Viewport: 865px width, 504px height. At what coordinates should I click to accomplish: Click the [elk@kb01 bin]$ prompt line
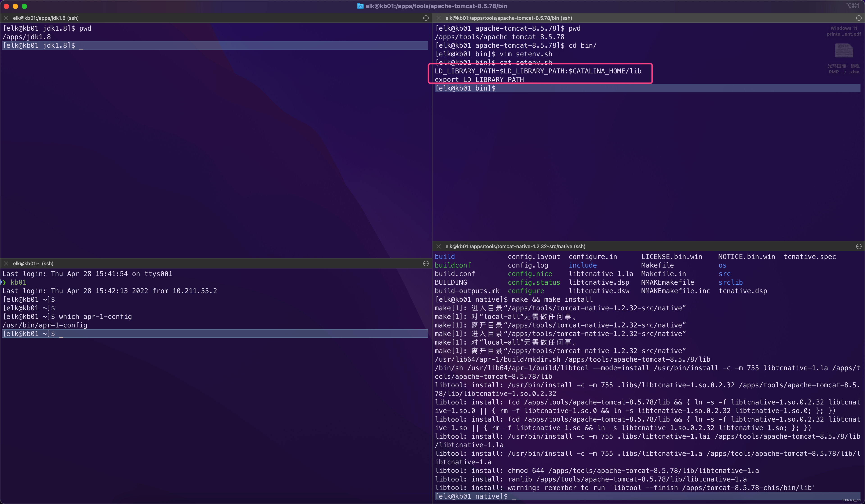click(465, 88)
